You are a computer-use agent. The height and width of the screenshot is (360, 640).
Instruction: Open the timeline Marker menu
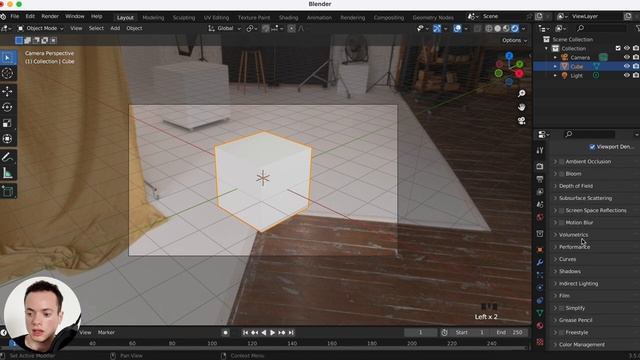pos(106,333)
